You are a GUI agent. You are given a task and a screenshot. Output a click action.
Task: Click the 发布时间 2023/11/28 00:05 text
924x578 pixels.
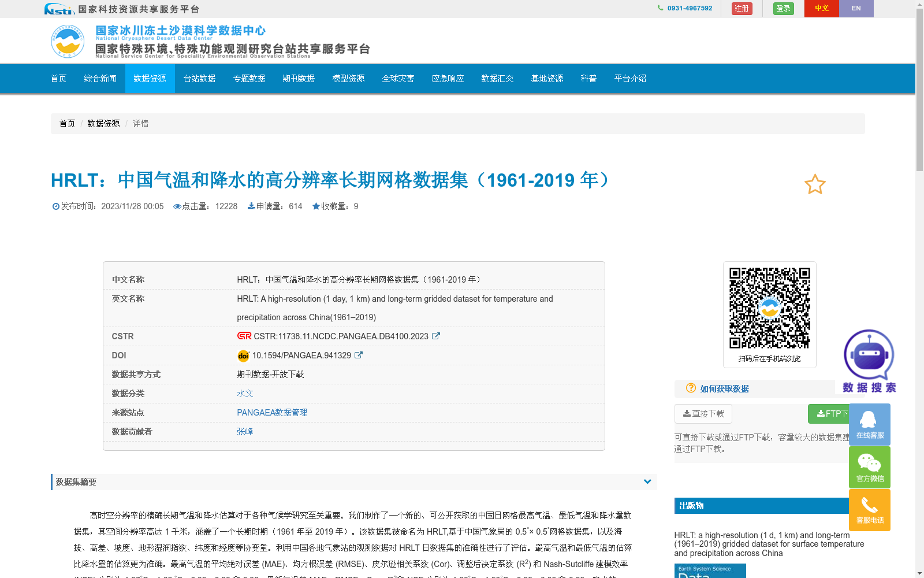coord(108,206)
